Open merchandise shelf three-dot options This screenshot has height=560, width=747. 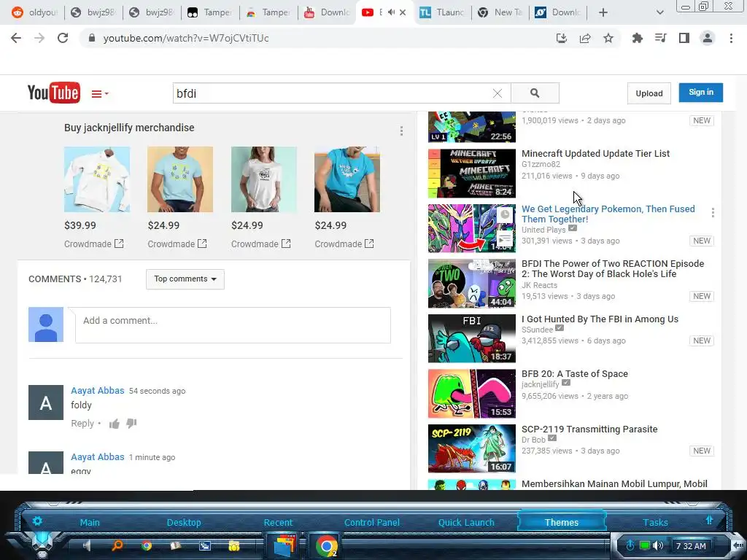click(402, 131)
